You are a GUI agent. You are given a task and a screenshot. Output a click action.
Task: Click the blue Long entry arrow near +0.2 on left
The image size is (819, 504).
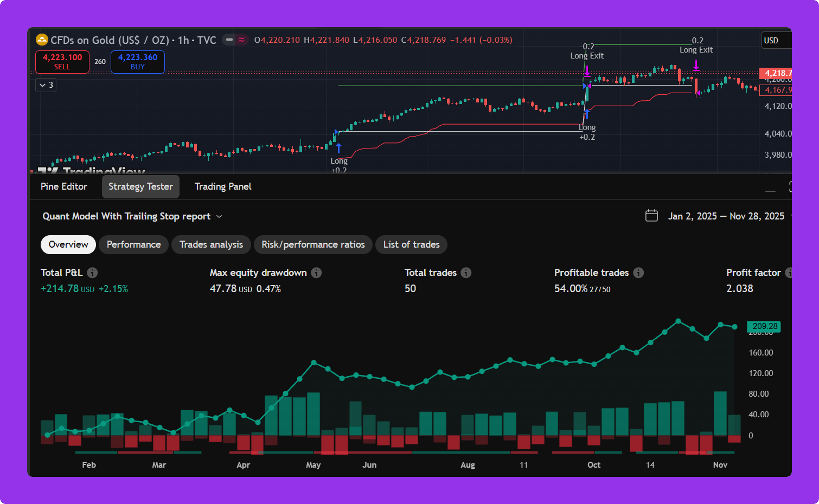(x=338, y=148)
